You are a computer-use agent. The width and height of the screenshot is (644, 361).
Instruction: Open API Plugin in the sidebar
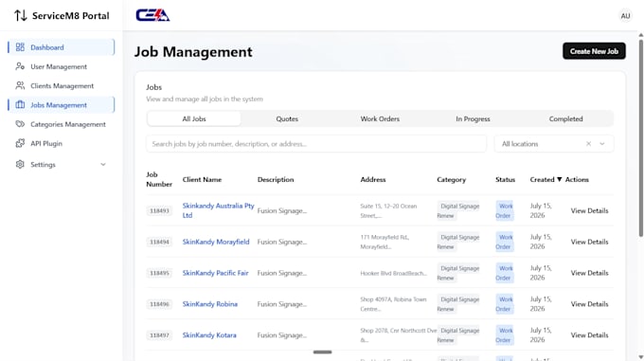point(61,143)
